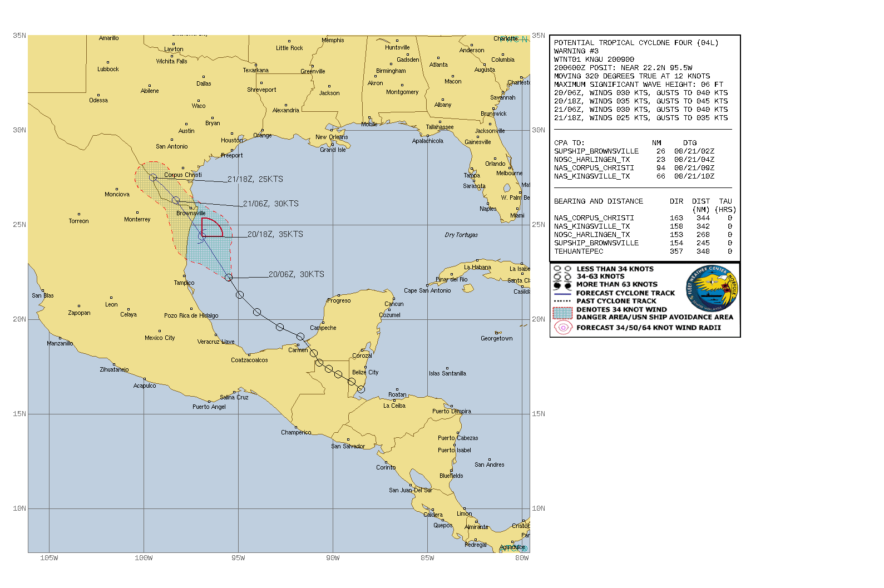884x588 pixels.
Task: Click the 'MAXIMUM SIGNIFICANT WAVE HEIGHT: 06 FT' line
Action: click(x=639, y=85)
